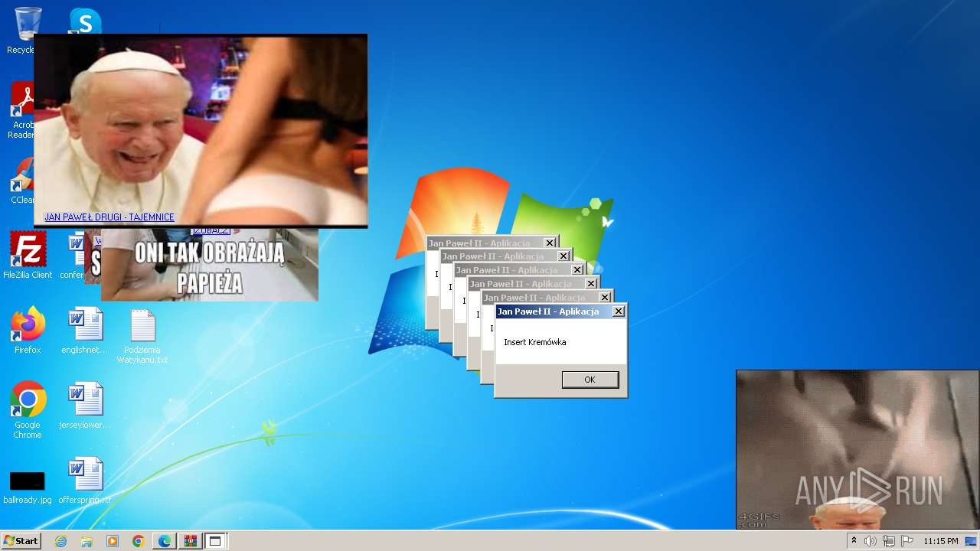This screenshot has width=980, height=551.
Task: Click the smiling pope picture window
Action: click(x=201, y=130)
